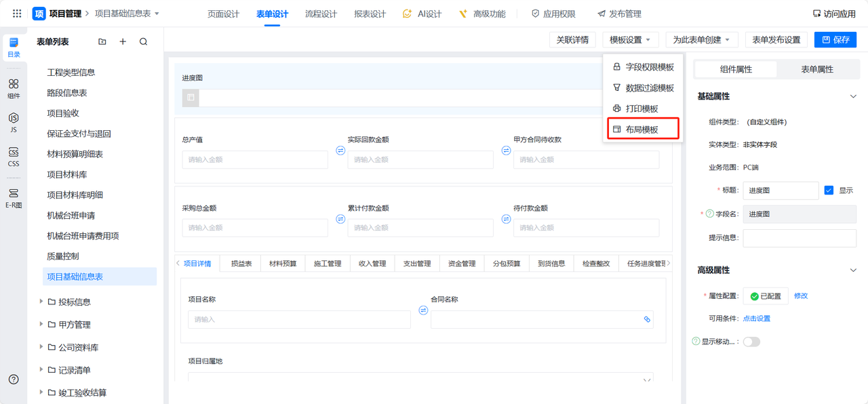Click the plus icon to add form
Viewport: 868px width, 404px height.
[x=123, y=42]
